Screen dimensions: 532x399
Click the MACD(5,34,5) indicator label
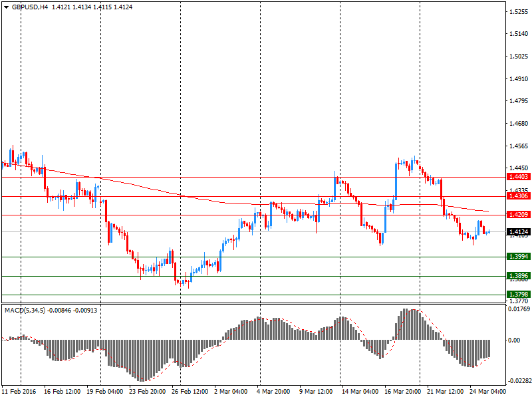coord(25,310)
